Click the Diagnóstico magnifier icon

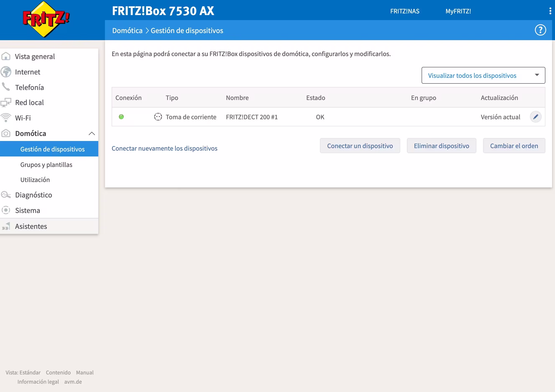(6, 195)
